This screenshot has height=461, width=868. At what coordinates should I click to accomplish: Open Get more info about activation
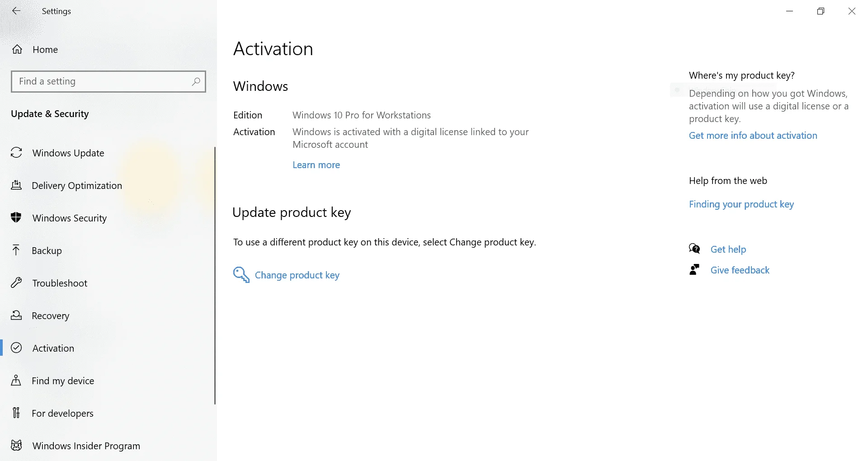pyautogui.click(x=753, y=136)
